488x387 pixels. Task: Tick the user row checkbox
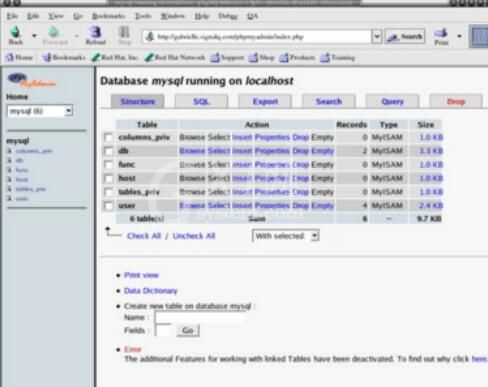pyautogui.click(x=109, y=206)
